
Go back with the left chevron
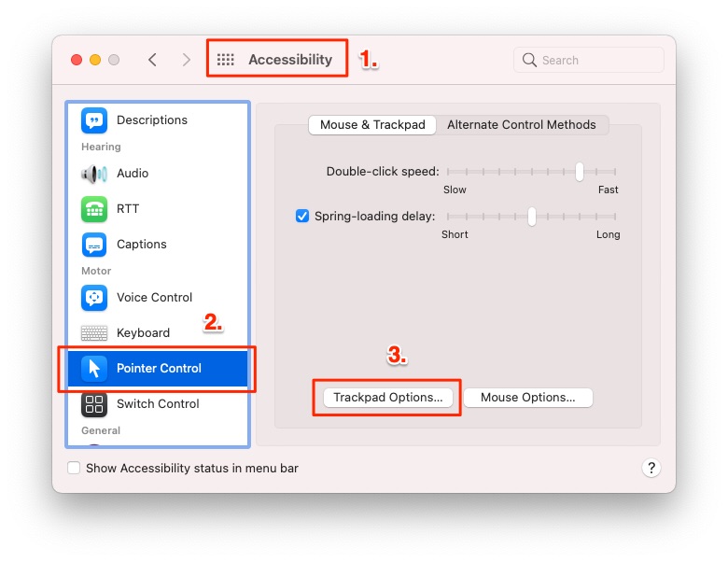point(152,60)
